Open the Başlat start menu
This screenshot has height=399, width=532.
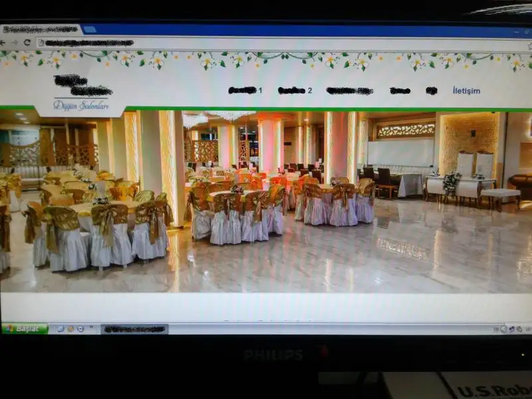pos(24,329)
